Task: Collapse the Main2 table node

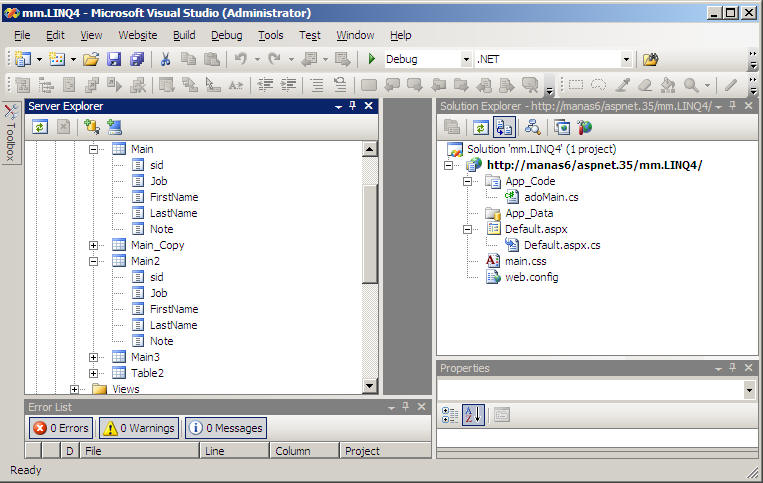Action: point(93,262)
